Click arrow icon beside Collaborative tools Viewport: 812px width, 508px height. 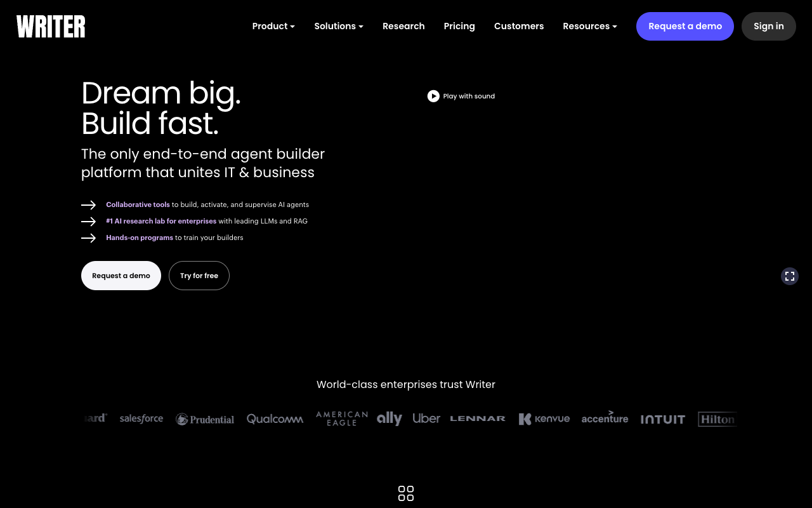coord(88,204)
